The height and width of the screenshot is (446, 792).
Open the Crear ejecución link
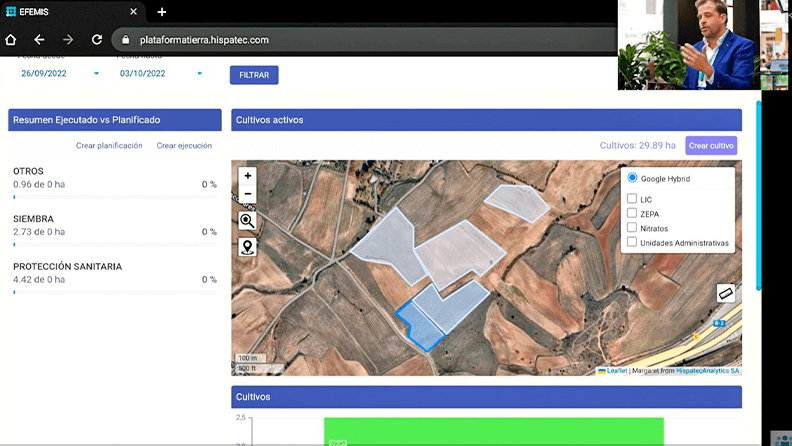[184, 145]
